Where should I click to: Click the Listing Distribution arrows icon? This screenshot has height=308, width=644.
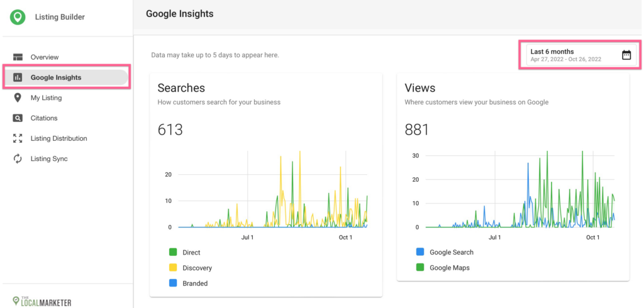pyautogui.click(x=18, y=138)
